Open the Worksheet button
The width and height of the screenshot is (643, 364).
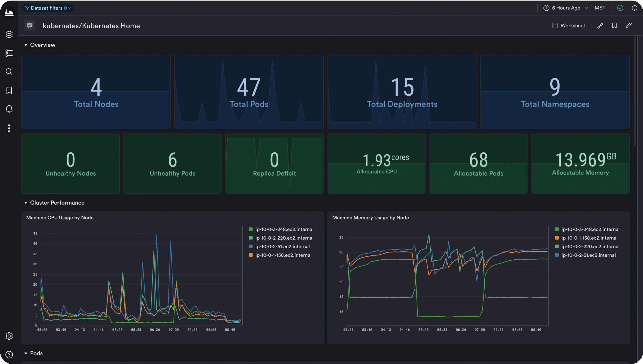[x=569, y=25]
